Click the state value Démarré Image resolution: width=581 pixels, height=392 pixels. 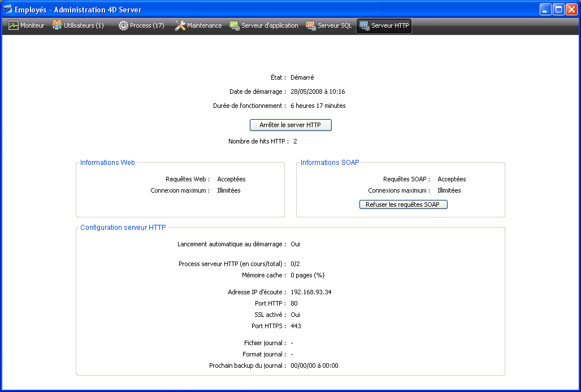302,77
